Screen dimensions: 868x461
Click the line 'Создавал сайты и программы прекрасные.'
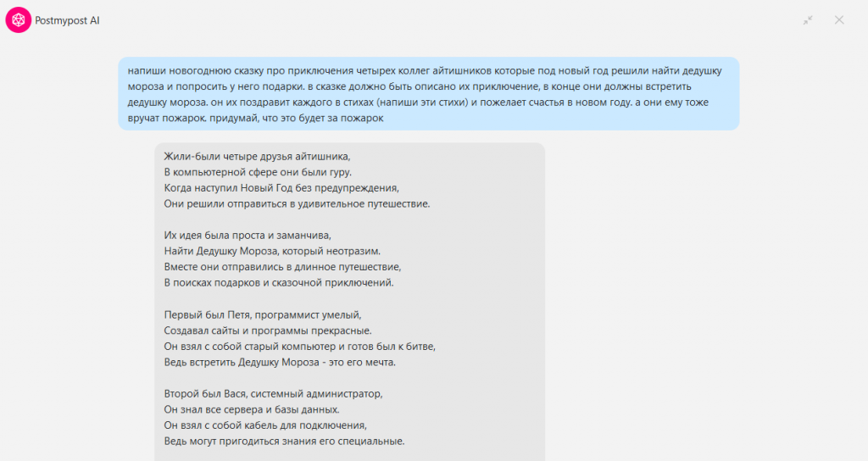268,331
